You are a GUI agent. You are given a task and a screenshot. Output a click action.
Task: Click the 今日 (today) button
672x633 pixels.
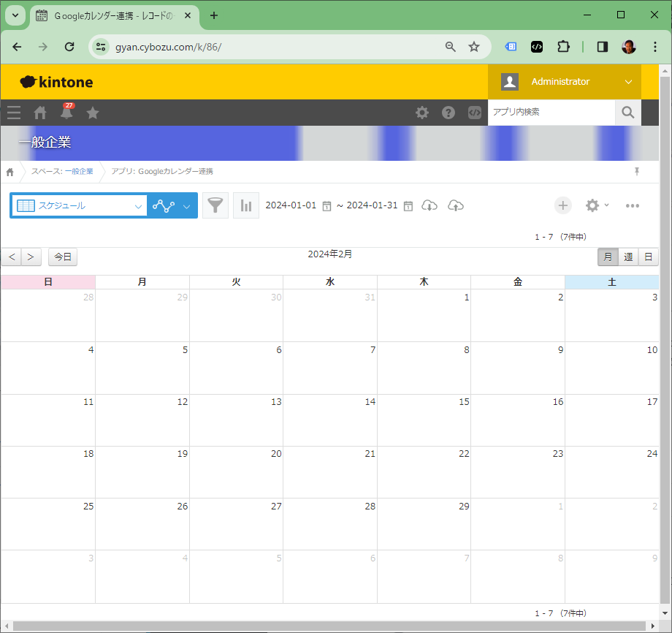click(63, 257)
